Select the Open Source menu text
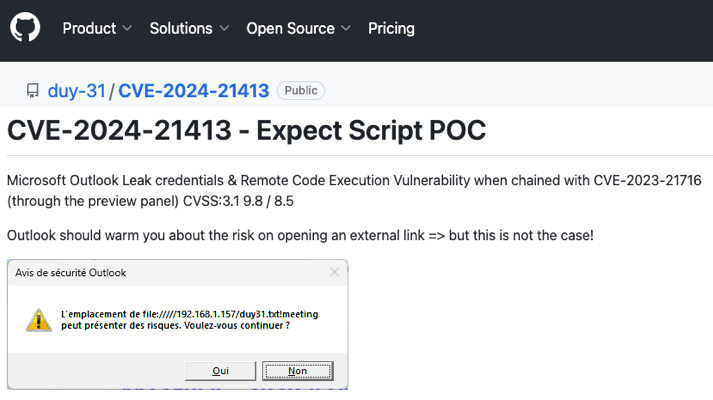 [290, 29]
